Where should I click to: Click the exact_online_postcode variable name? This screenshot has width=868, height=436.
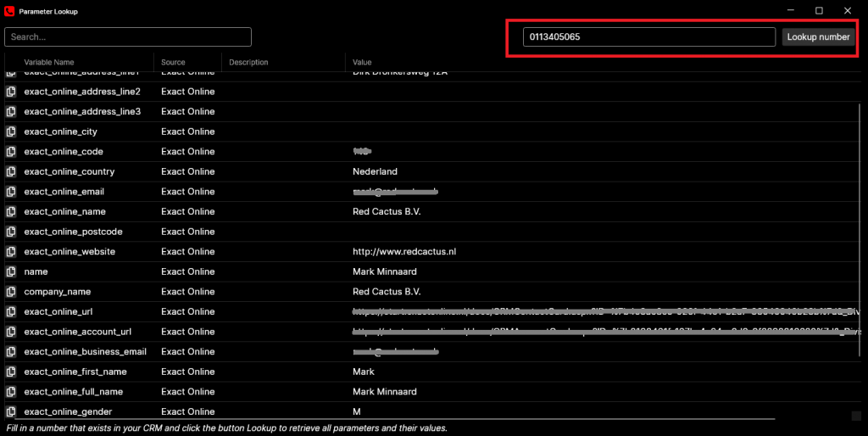[x=73, y=231]
